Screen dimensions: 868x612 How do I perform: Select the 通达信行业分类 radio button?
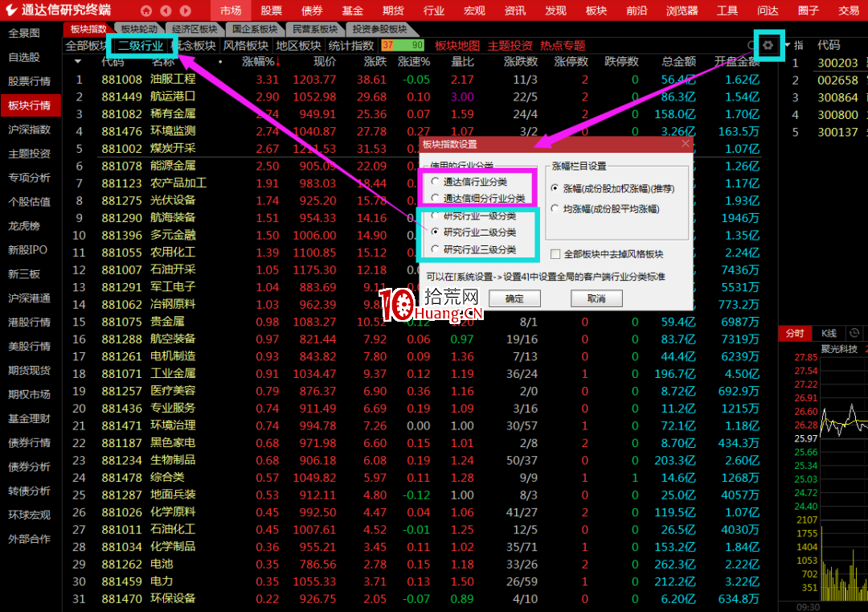pos(435,182)
